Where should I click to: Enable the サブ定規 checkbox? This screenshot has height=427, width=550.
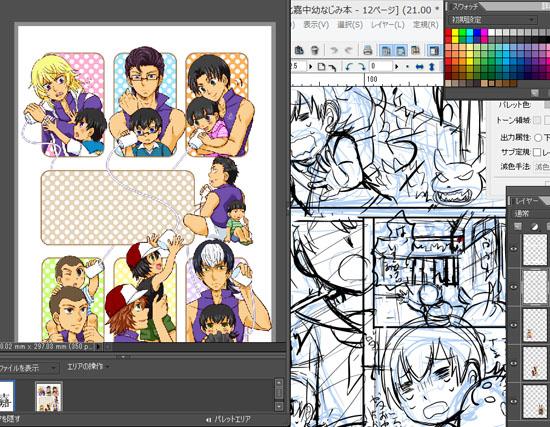[537, 152]
